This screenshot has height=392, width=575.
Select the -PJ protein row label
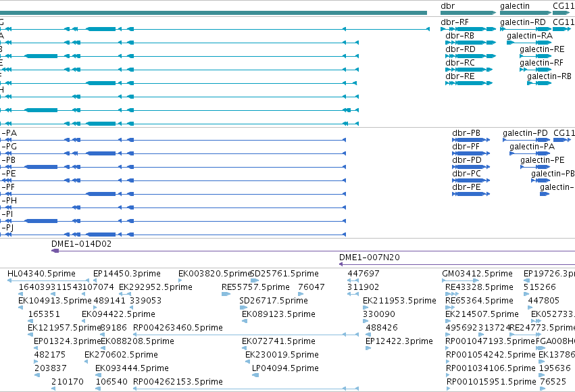7,228
